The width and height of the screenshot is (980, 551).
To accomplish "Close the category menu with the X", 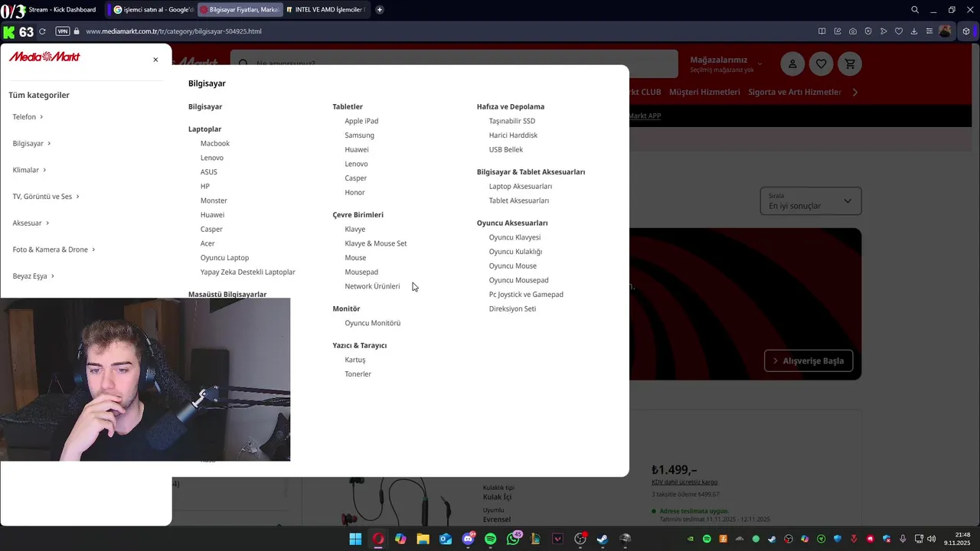I will tap(155, 60).
